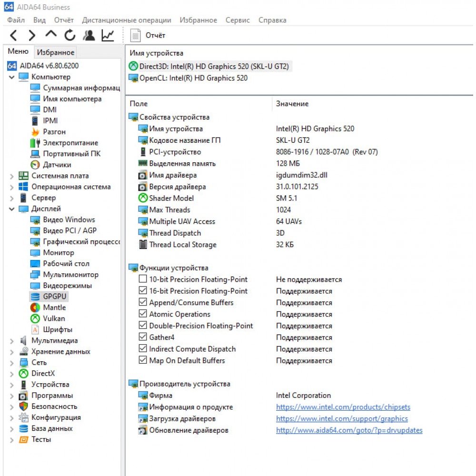Click the AIDA64 v6.80.6200 root node
Image resolution: width=476 pixels, height=476 pixels.
tap(43, 66)
